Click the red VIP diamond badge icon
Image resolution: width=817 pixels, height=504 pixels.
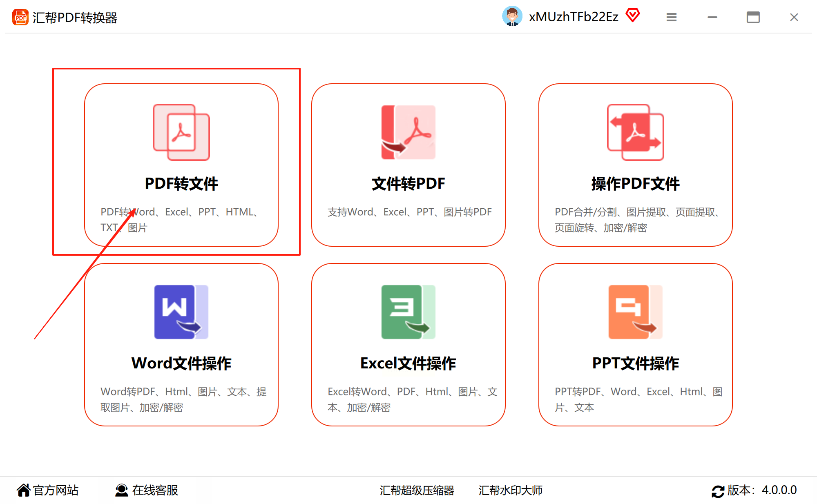coord(632,16)
